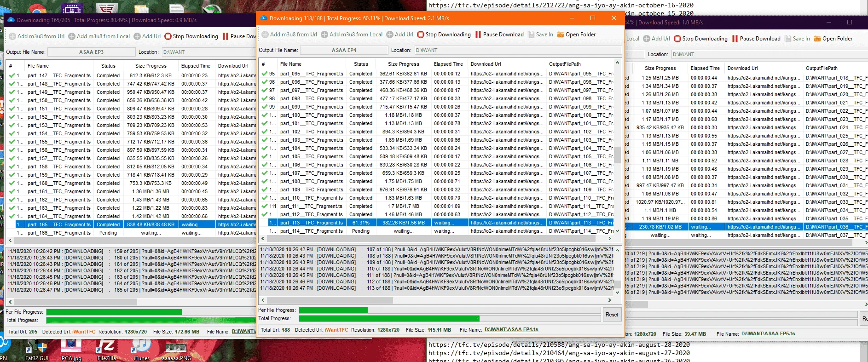The height and width of the screenshot is (362, 868).
Task: Open FileZilla desktop icon
Action: tap(106, 349)
